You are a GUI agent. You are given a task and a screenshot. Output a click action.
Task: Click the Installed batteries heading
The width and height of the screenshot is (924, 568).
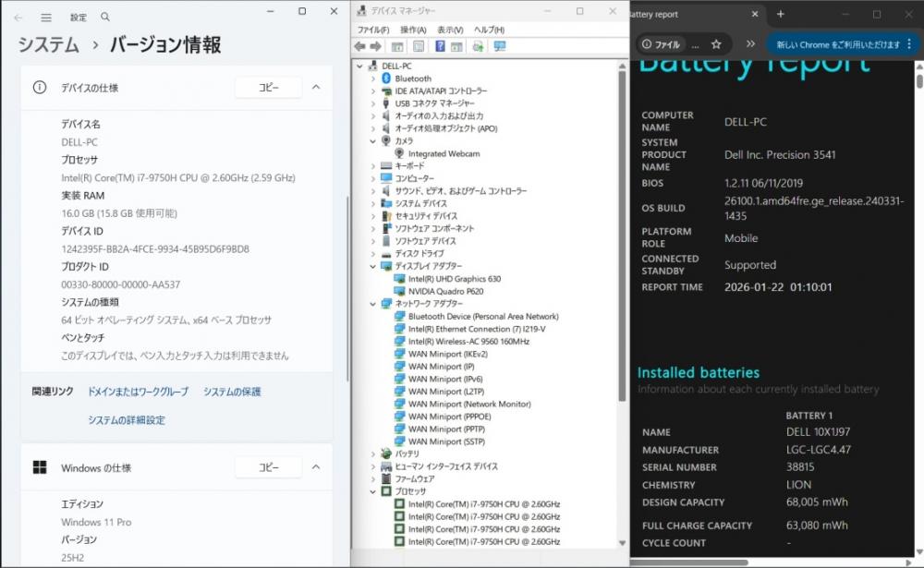tap(699, 372)
